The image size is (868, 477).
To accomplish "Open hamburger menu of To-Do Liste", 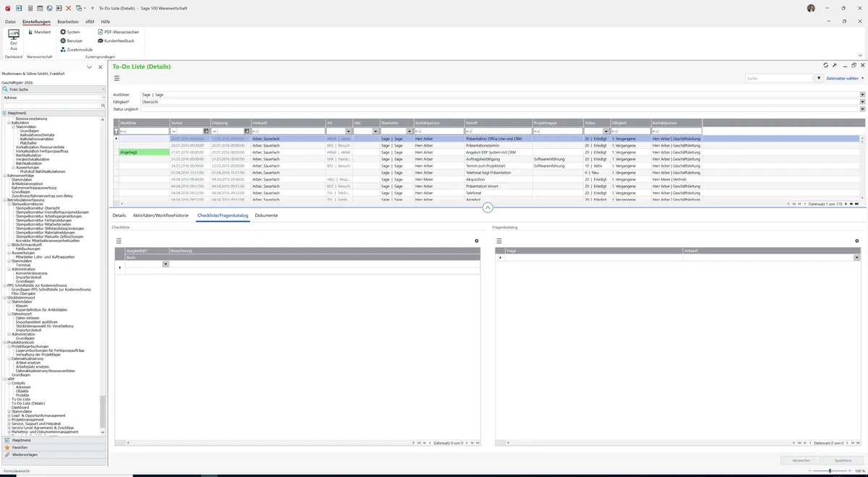I will [x=116, y=78].
